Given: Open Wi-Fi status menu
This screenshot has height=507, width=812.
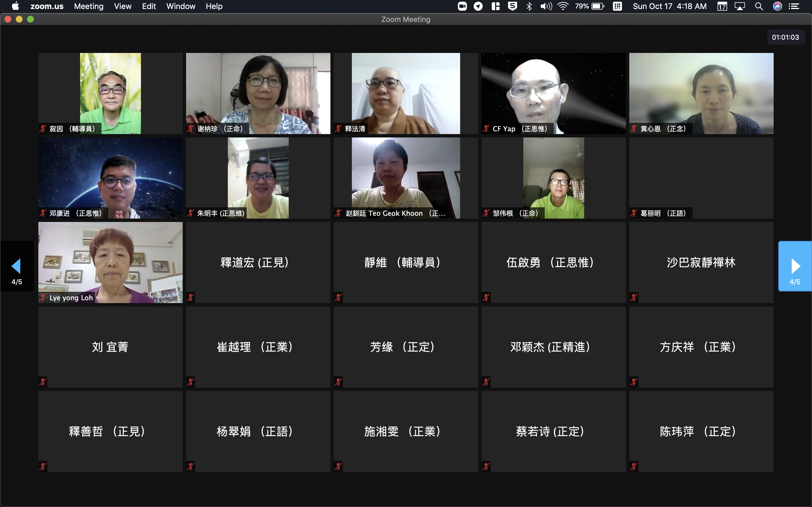Looking at the screenshot, I should click(563, 6).
